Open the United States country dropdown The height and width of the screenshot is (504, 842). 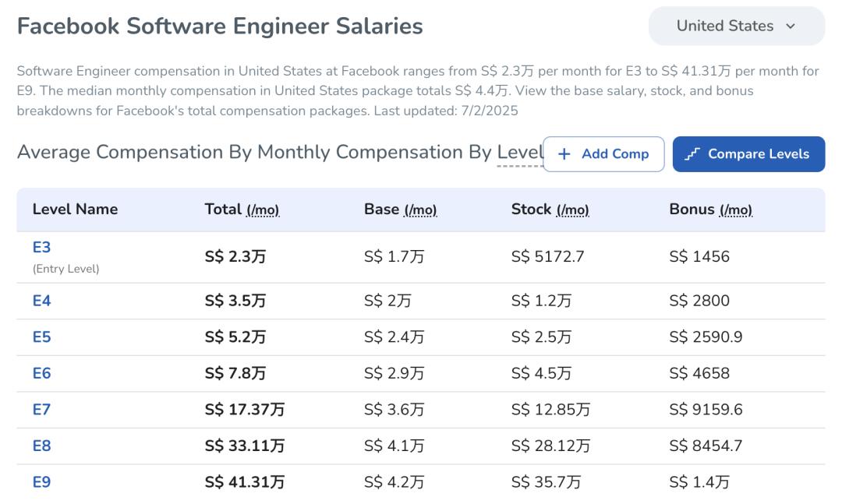(x=736, y=26)
